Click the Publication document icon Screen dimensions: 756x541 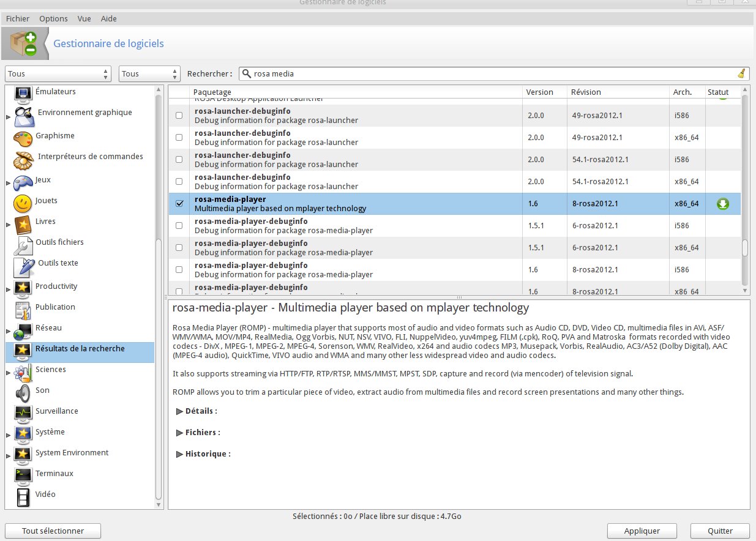(23, 310)
